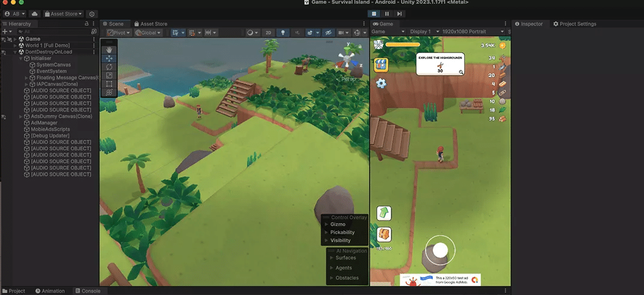Switch to the Inspector tab
The image size is (644, 295).
(528, 24)
